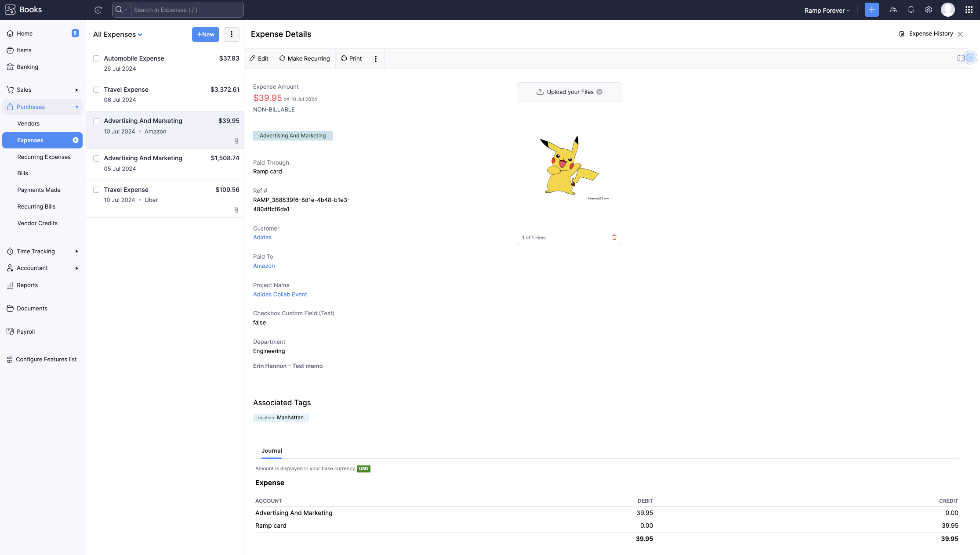Open Recurring Expenses submenu item

click(44, 157)
